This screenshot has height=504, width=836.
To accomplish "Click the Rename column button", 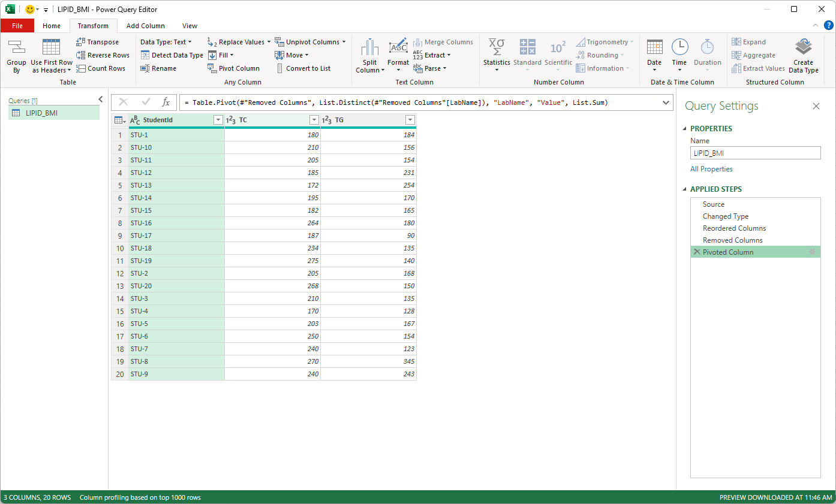I will [158, 68].
